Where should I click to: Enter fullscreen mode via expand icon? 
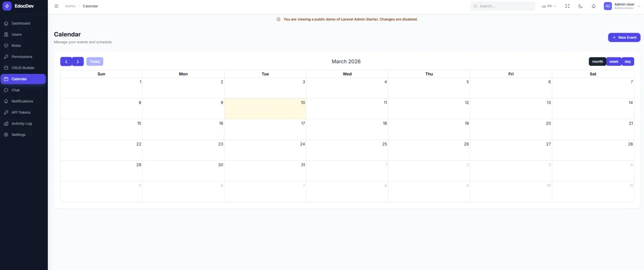[x=568, y=6]
